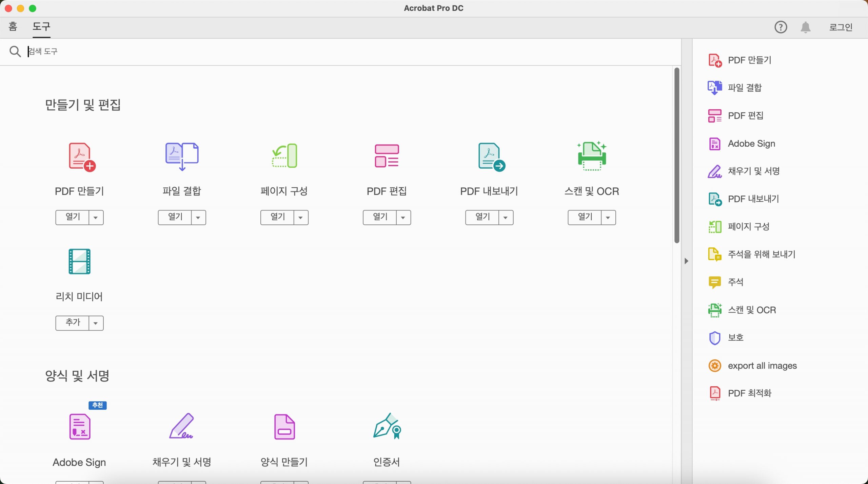
Task: Click the 파일 결합 icon in the main grid
Action: click(x=182, y=156)
